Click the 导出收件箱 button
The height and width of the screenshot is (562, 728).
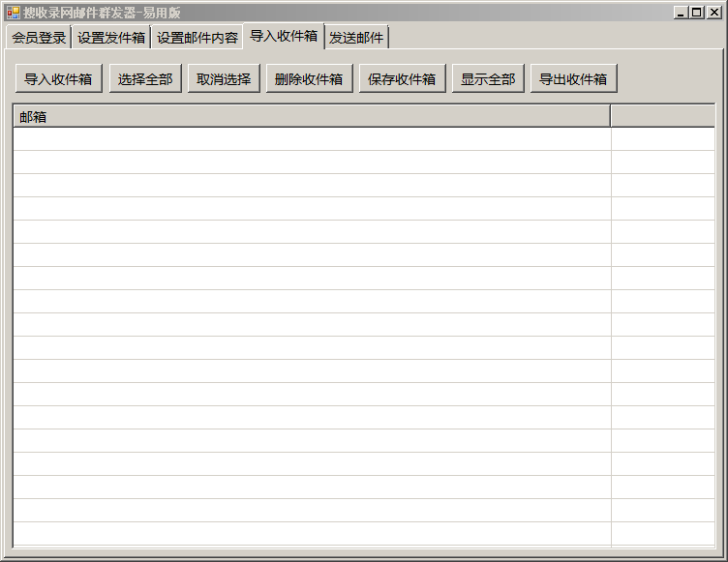click(x=573, y=79)
